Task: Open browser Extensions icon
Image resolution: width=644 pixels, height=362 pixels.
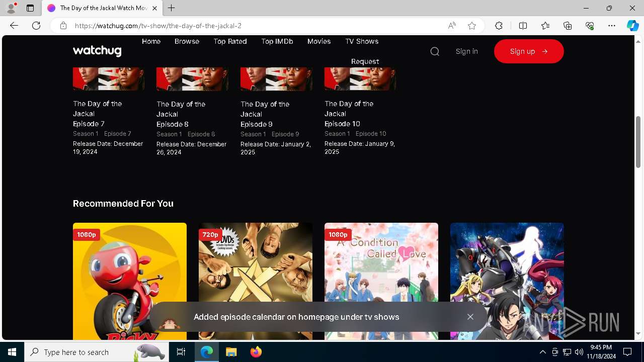Action: [x=499, y=26]
